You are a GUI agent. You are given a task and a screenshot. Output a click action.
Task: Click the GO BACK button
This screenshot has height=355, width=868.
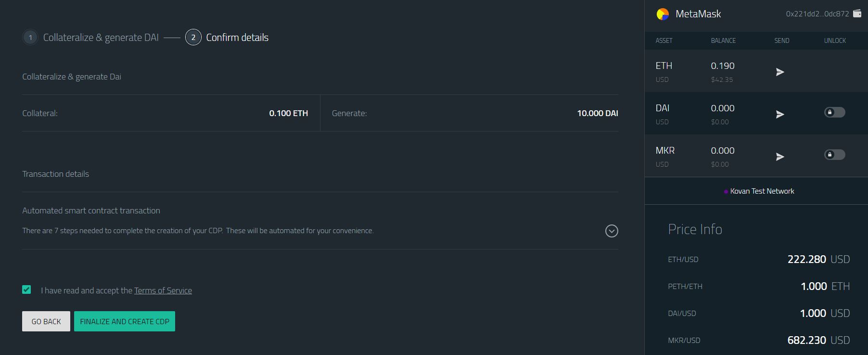tap(46, 321)
